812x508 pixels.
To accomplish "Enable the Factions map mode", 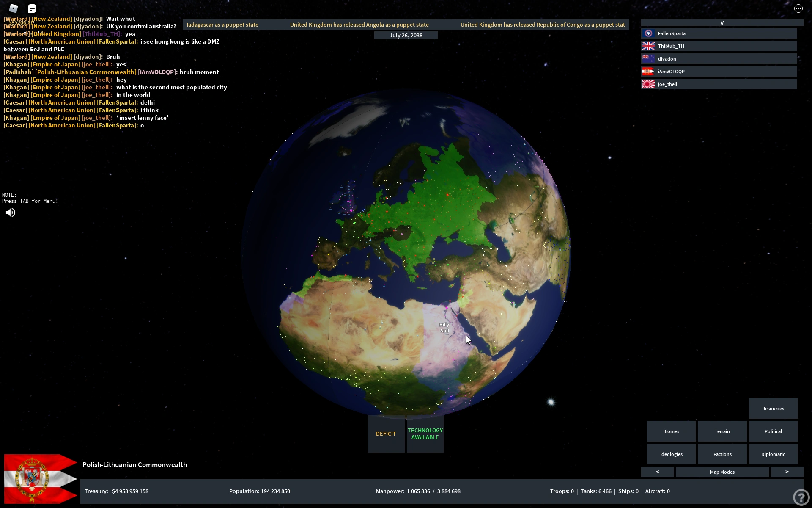I will click(x=722, y=454).
